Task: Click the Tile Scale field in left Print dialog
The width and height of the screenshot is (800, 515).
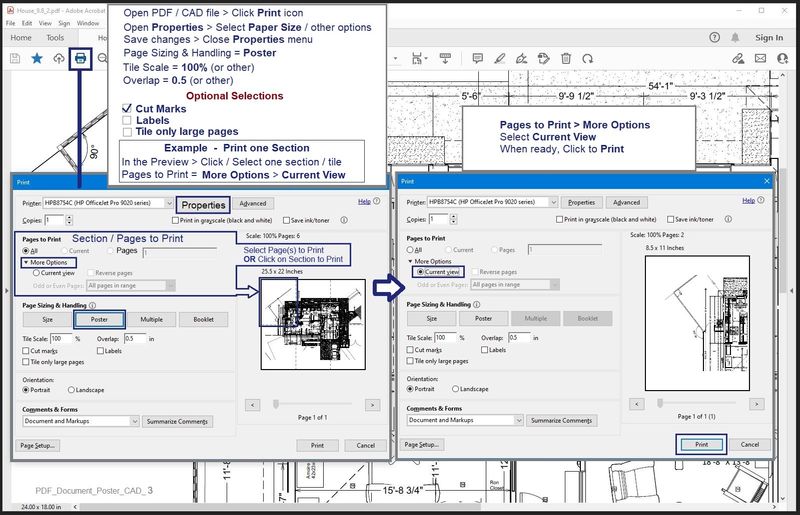Action: (61, 339)
